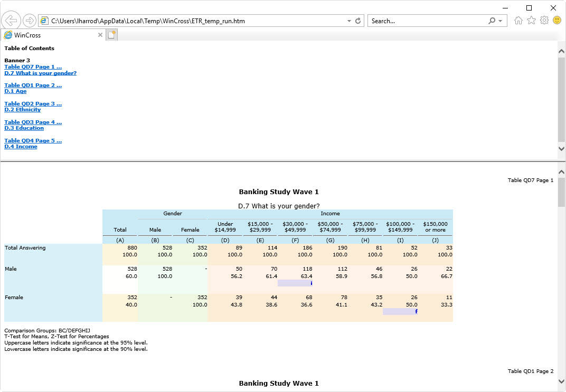Open the Table QD2 Page 3 link

tap(33, 103)
